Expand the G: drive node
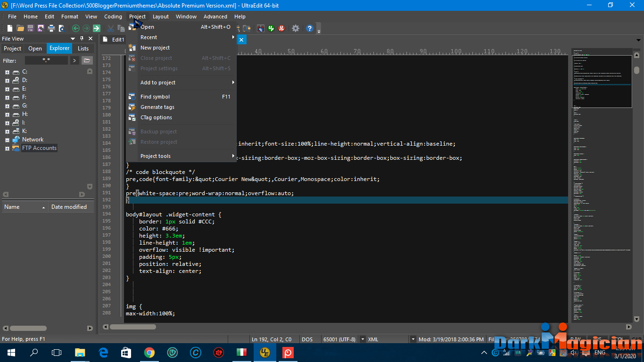Screen dimensions: 644x362 pyautogui.click(x=7, y=106)
